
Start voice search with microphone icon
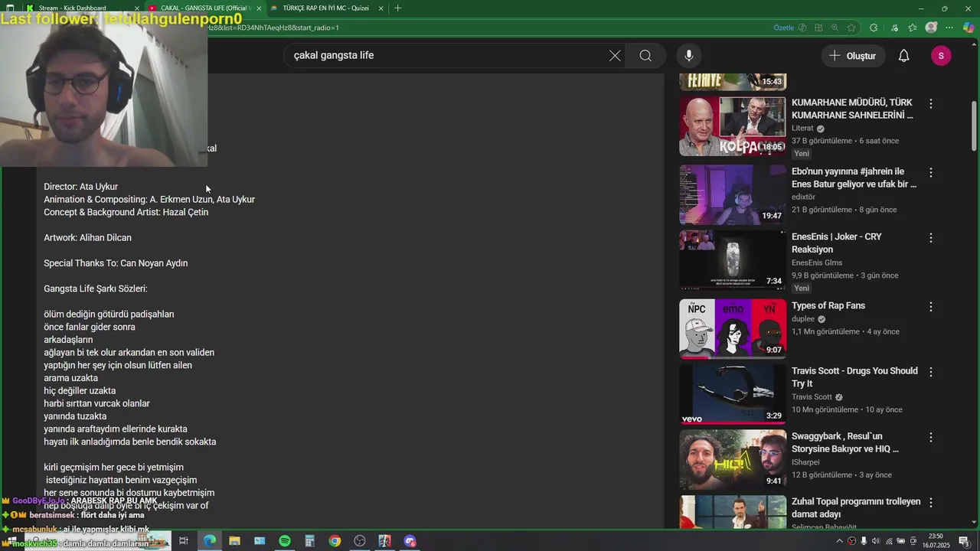(x=689, y=56)
